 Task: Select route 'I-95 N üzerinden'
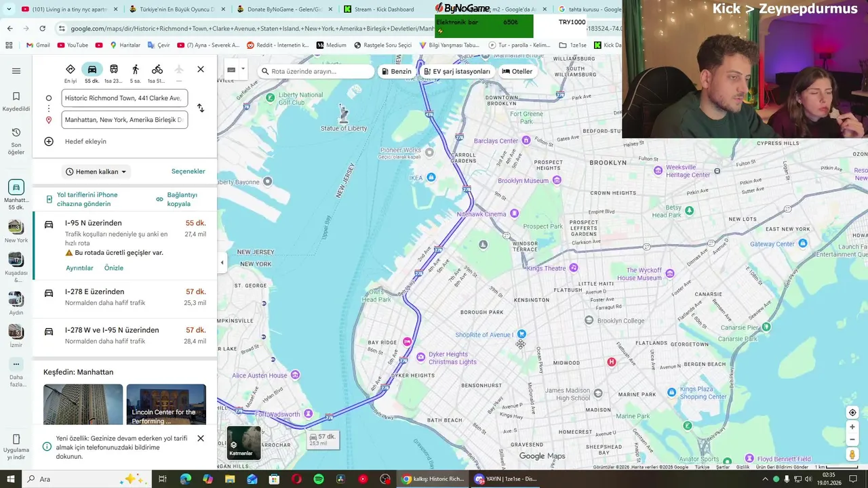(x=125, y=245)
